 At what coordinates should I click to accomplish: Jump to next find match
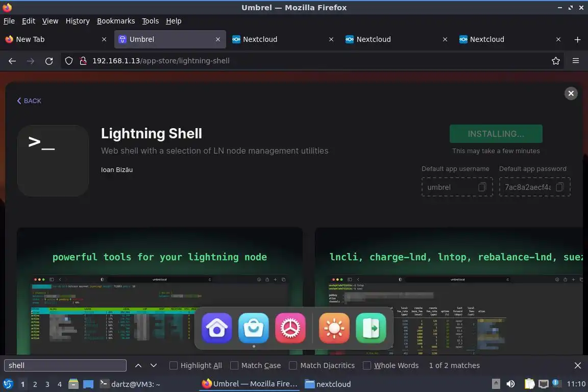pyautogui.click(x=153, y=365)
